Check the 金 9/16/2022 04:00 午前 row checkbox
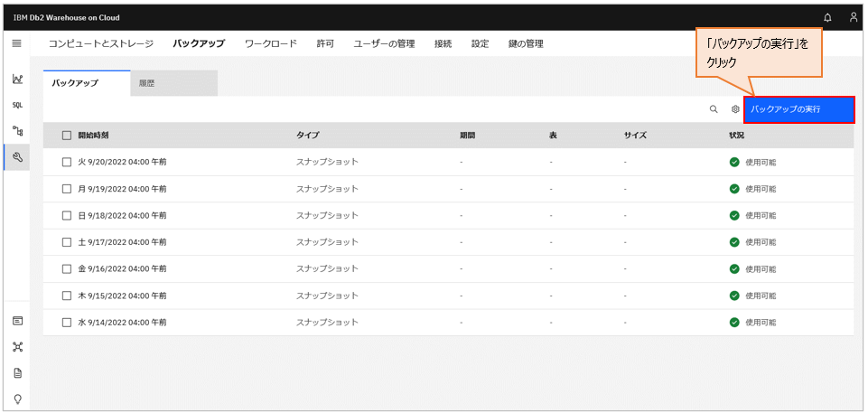Image resolution: width=868 pixels, height=413 pixels. point(67,268)
